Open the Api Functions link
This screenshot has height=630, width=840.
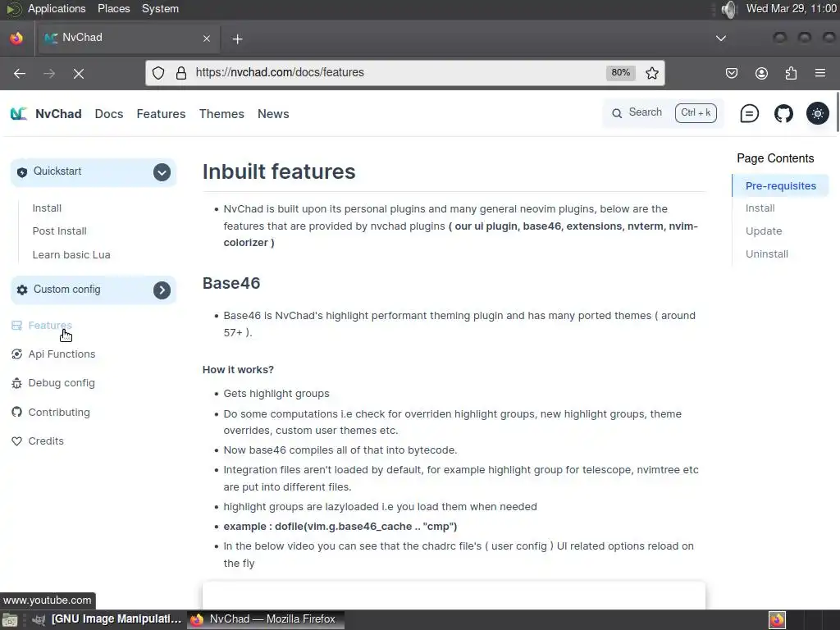click(x=62, y=354)
